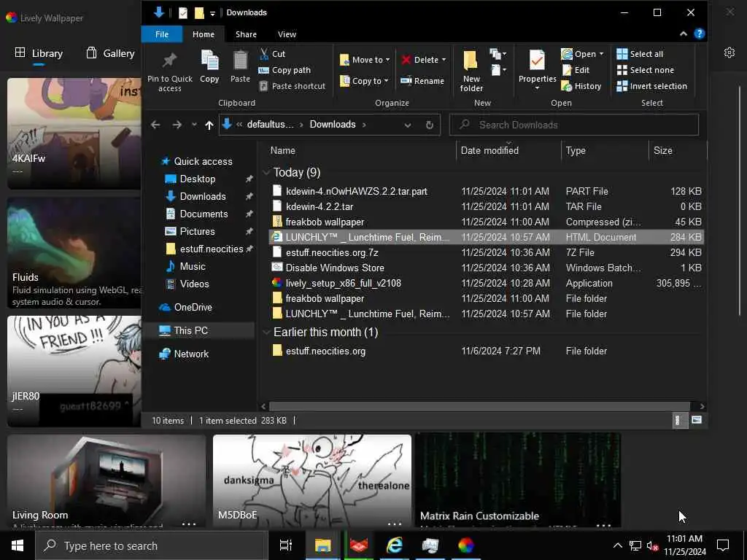Image resolution: width=747 pixels, height=560 pixels.
Task: Switch to the Home ribbon tab
Action: click(204, 34)
